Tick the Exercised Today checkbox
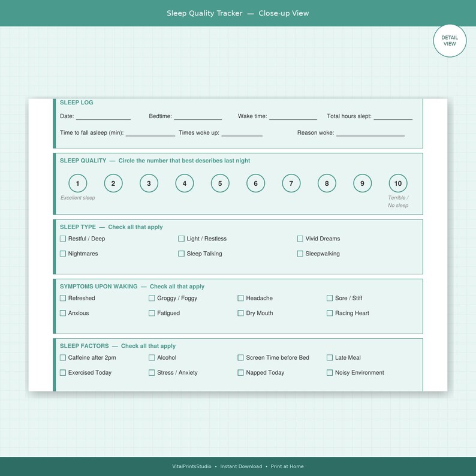476x476 pixels. pyautogui.click(x=63, y=372)
